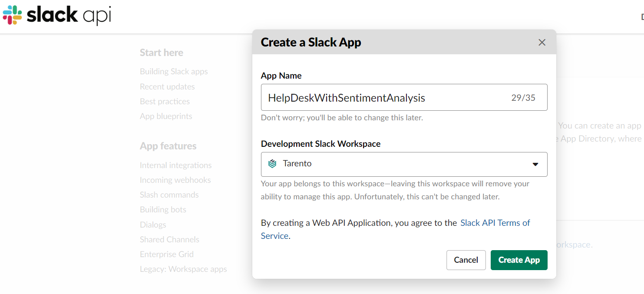Open Legacy: Workspace apps link
Screen dimensions: 644x294
[183, 269]
